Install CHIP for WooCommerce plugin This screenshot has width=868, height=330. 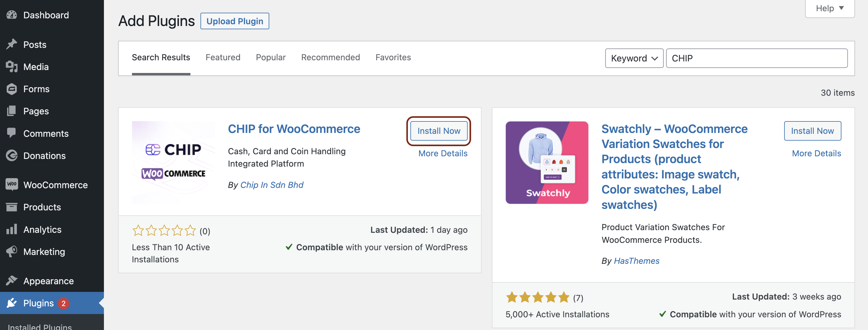pyautogui.click(x=439, y=131)
